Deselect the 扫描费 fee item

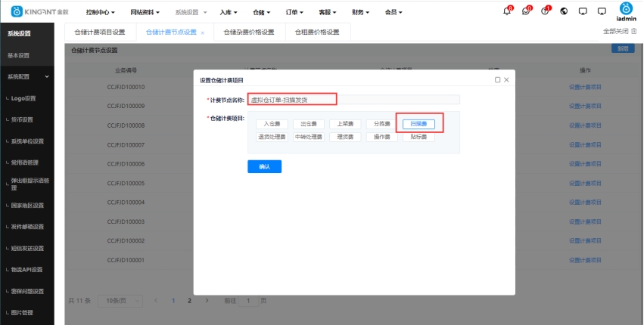(x=418, y=124)
